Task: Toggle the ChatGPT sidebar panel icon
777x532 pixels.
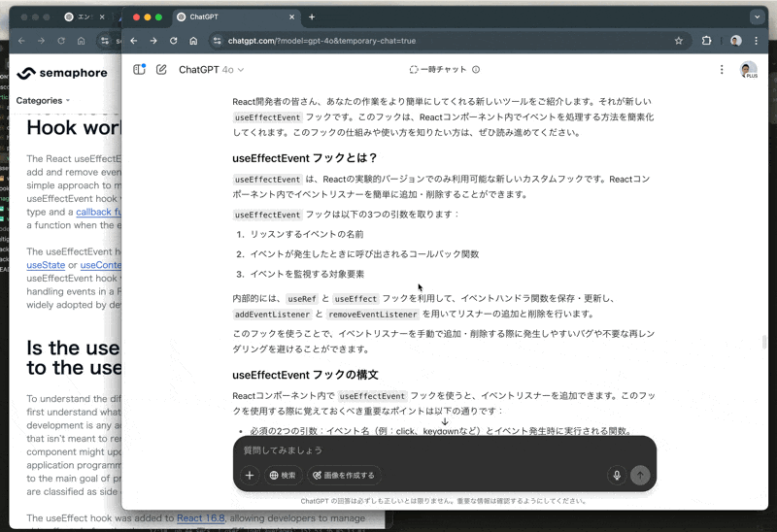Action: (139, 69)
